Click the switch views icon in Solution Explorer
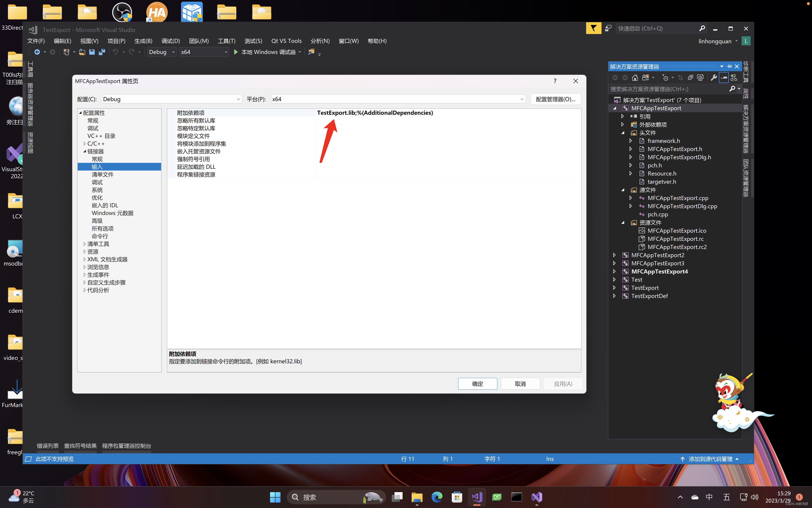The width and height of the screenshot is (812, 508). [x=645, y=78]
